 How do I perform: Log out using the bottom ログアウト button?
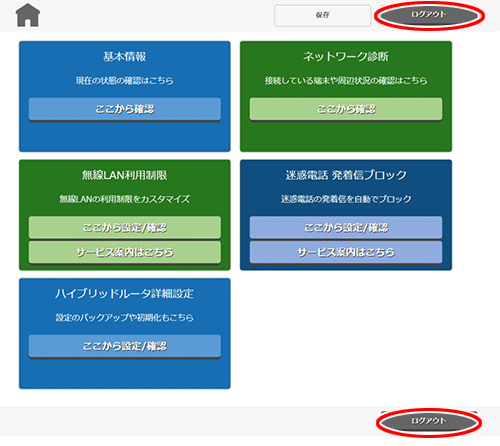(x=429, y=421)
